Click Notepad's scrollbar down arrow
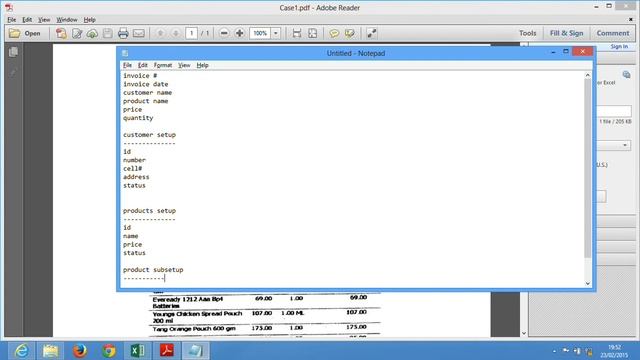Image resolution: width=640 pixels, height=360 pixels. [x=588, y=283]
